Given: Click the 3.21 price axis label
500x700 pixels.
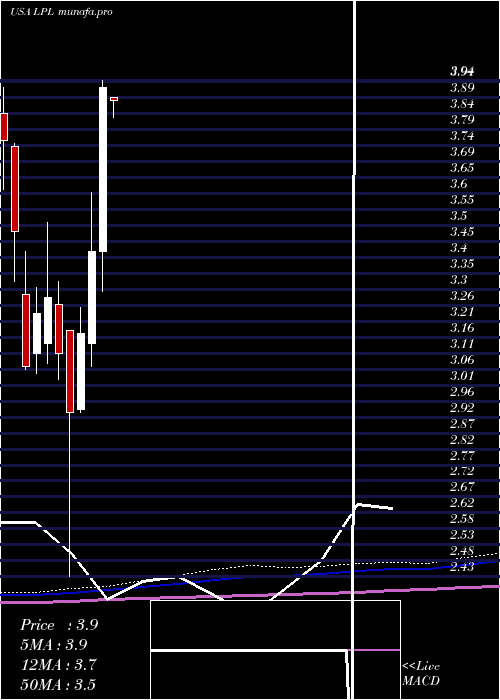Looking at the screenshot, I should click(462, 312).
